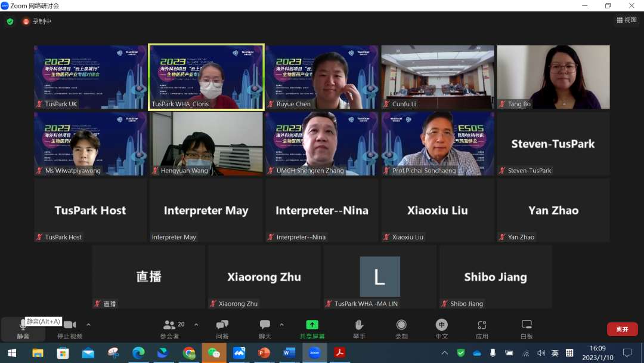Open Wi-Fi network tray icon

point(526,353)
